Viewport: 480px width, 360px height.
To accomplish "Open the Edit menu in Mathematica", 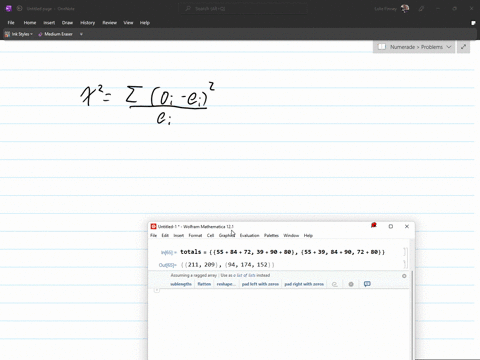I will [165, 235].
